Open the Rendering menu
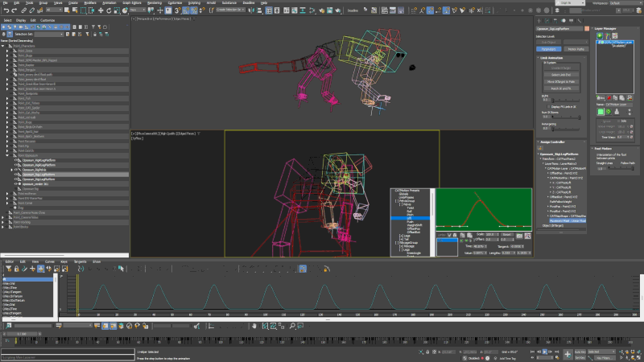The height and width of the screenshot is (362, 644). tap(155, 3)
